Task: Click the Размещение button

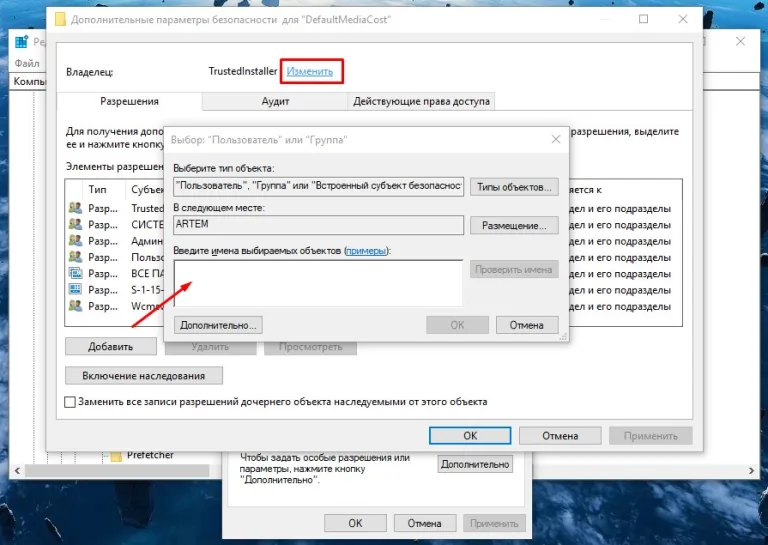Action: tap(514, 226)
